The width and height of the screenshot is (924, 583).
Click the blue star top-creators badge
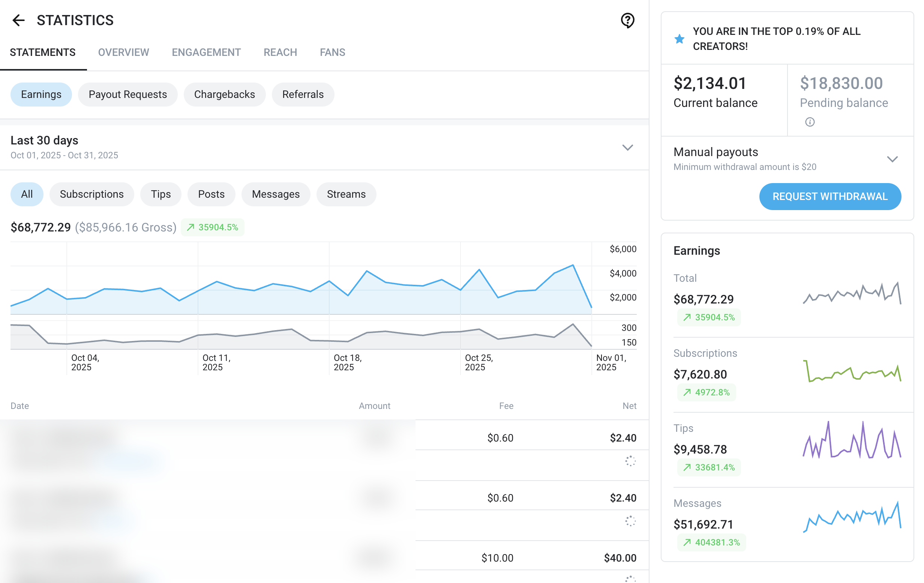[x=679, y=38]
